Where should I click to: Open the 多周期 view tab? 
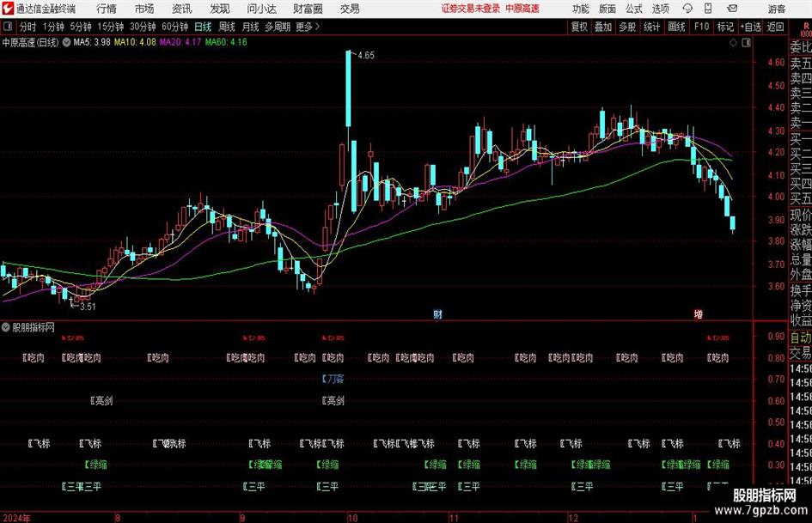278,27
